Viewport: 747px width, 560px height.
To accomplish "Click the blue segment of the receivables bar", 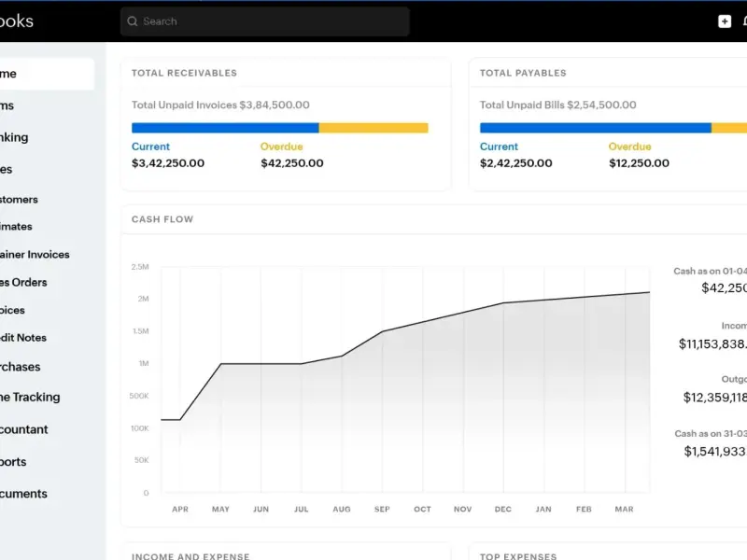I will tap(225, 128).
